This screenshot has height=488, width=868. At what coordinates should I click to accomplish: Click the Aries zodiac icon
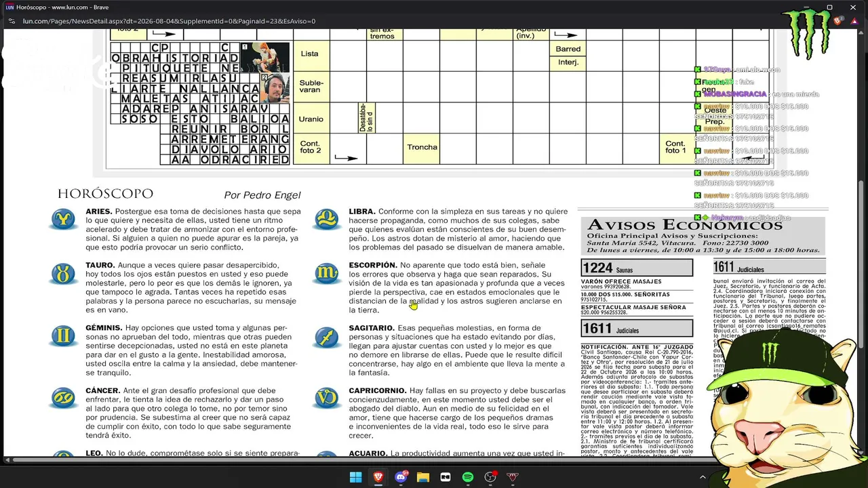[x=63, y=219]
